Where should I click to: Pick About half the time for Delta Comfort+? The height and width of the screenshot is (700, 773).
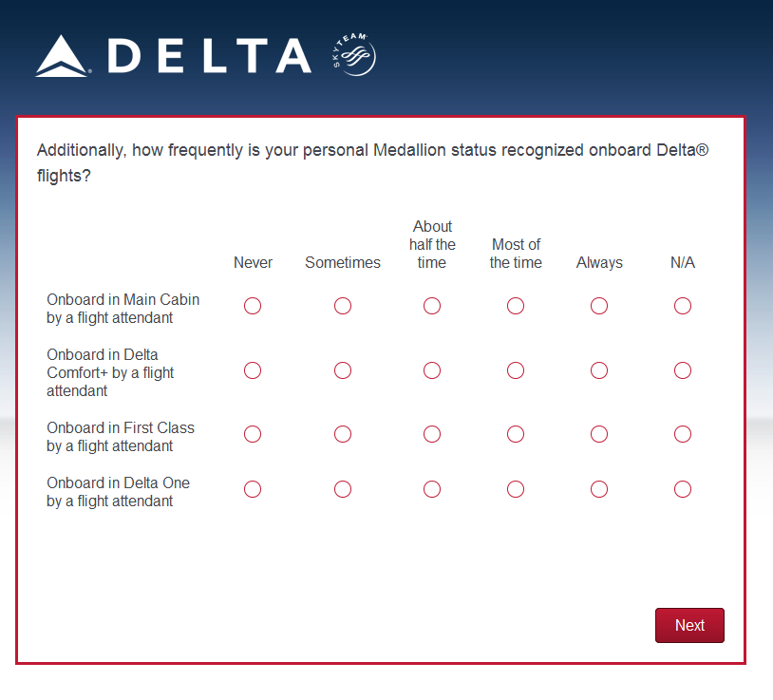pyautogui.click(x=432, y=370)
